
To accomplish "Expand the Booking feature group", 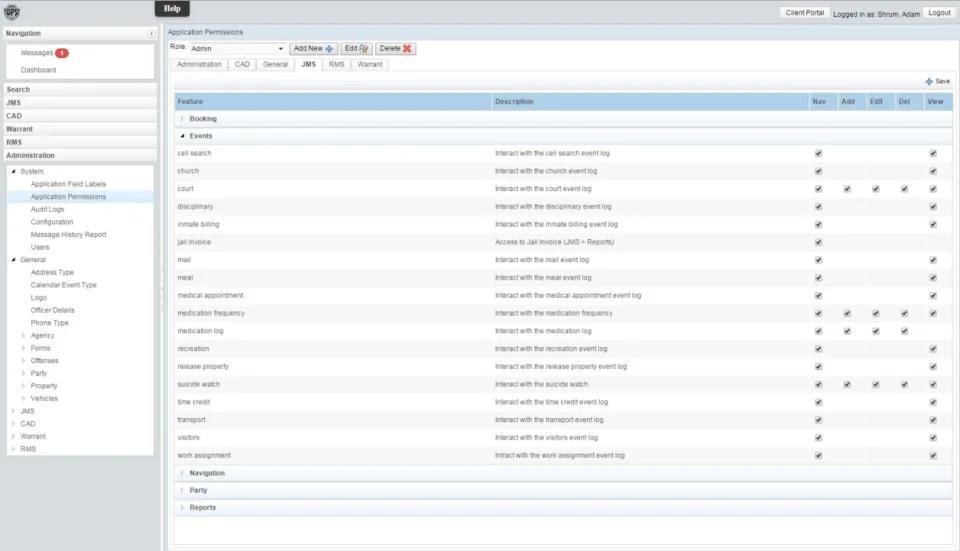I will [x=182, y=119].
